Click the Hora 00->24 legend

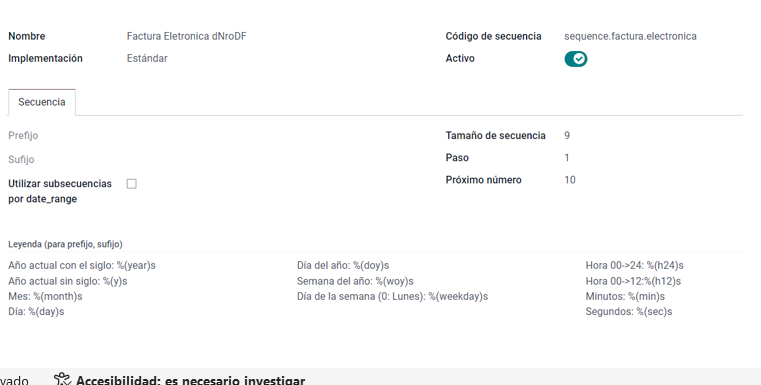[x=634, y=266]
